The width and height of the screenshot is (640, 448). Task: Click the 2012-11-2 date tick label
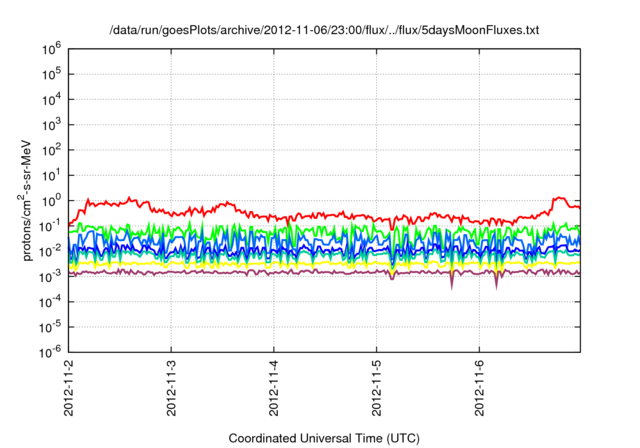click(69, 388)
